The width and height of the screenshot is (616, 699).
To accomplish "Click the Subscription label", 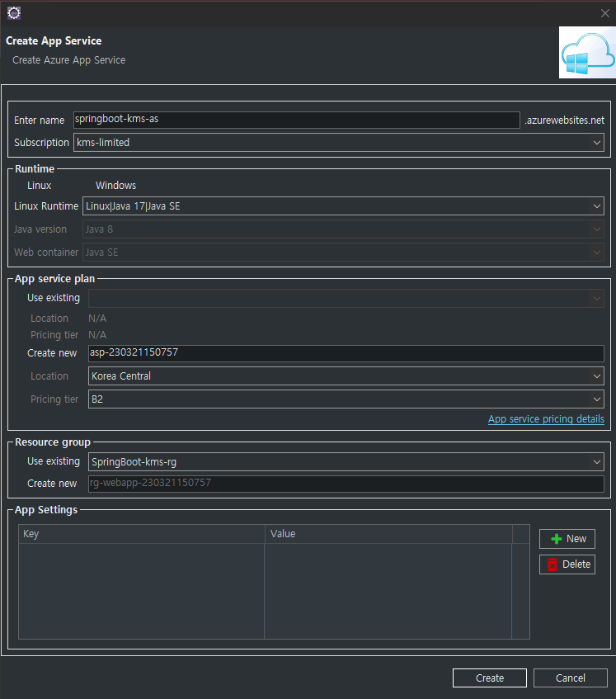I will [41, 143].
